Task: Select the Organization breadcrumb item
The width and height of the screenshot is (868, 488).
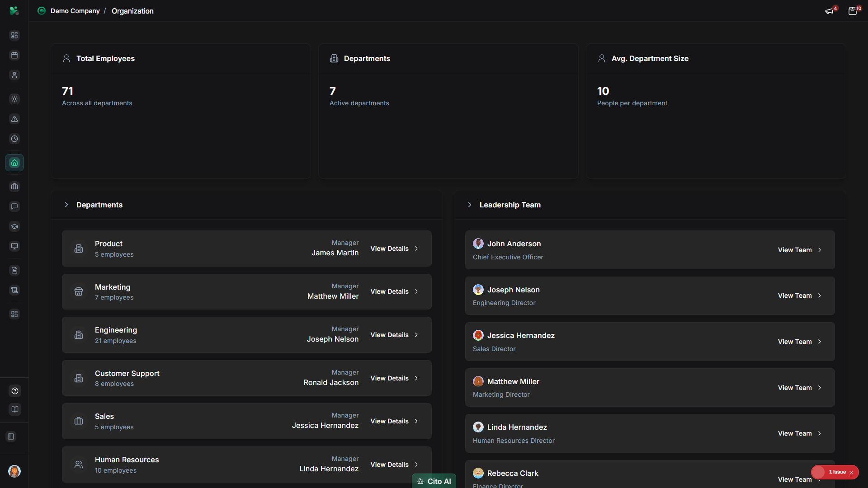Action: [132, 11]
